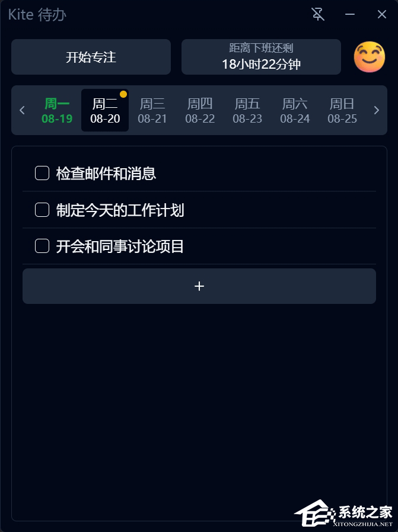Click the right chevron to view later dates

click(x=376, y=110)
